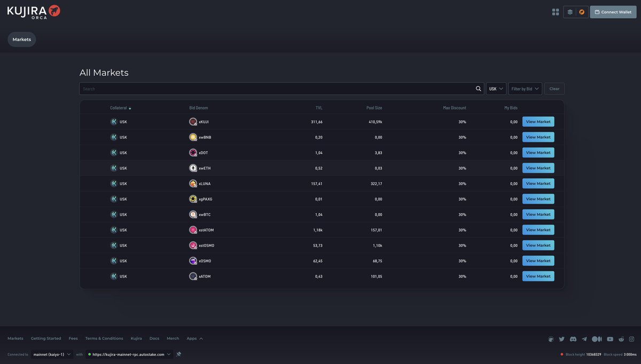Viewport: 641px width, 364px height.
Task: Open the Fees footer link
Action: 73,338
